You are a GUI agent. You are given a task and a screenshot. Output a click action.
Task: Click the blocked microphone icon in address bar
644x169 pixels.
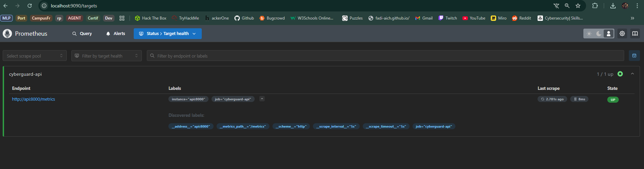556,6
